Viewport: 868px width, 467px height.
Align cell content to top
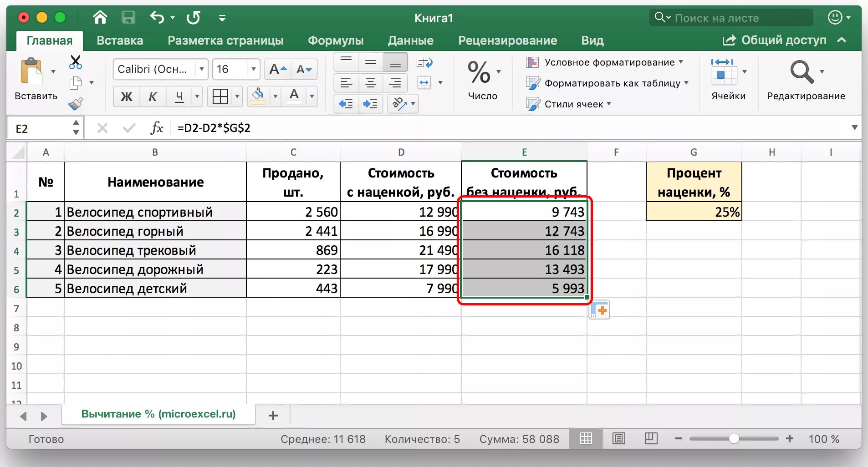pyautogui.click(x=346, y=62)
